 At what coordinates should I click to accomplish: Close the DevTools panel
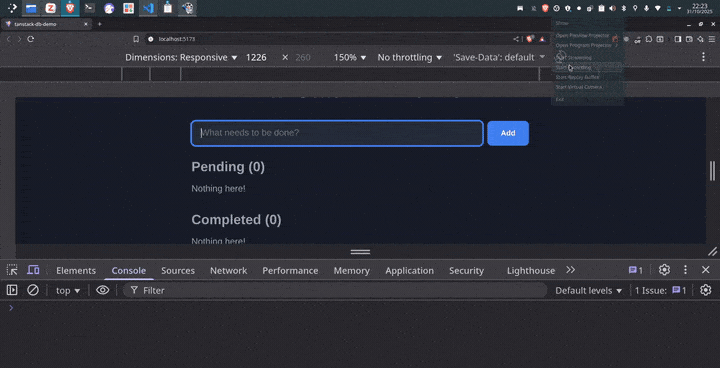706,270
